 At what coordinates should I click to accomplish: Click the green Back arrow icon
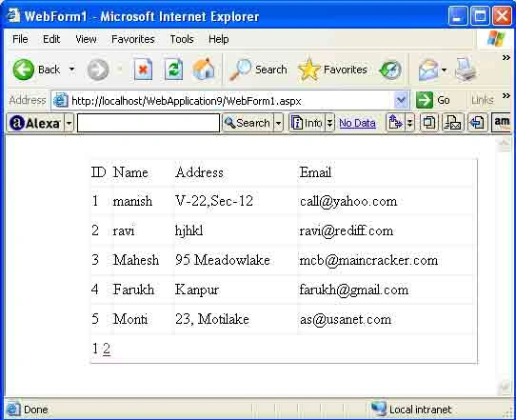pos(23,70)
